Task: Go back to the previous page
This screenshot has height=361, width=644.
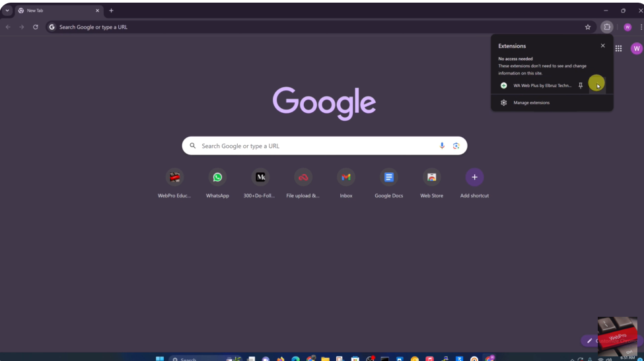Action: click(x=8, y=27)
